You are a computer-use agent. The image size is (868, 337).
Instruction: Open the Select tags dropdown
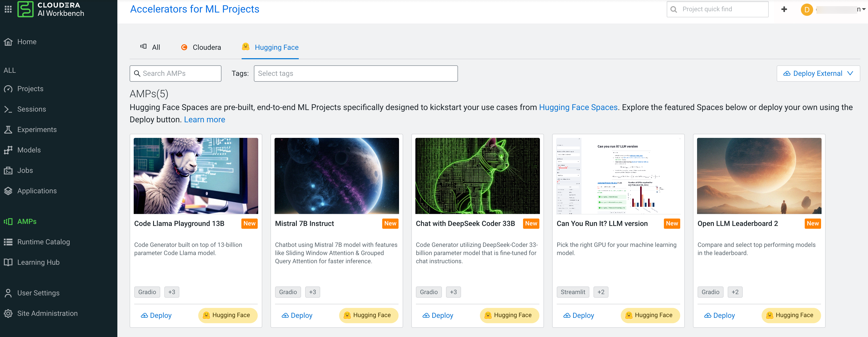click(355, 74)
